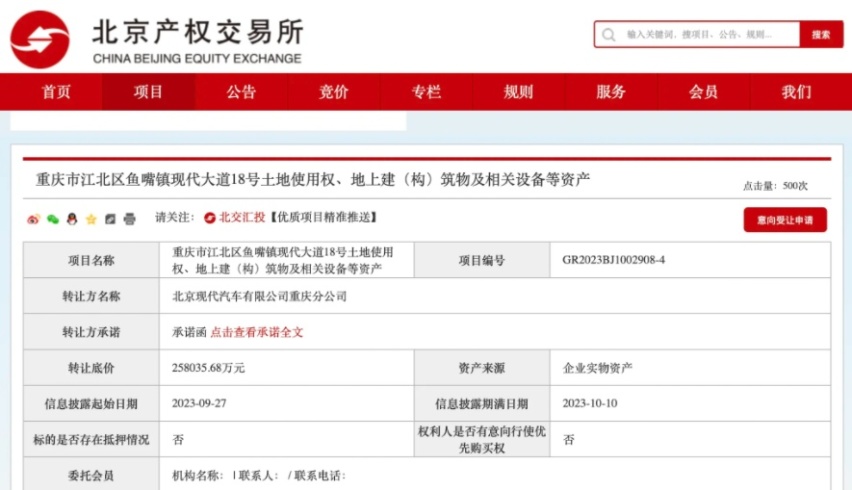Click the yellow star favorite icon
852x490 pixels.
point(91,219)
